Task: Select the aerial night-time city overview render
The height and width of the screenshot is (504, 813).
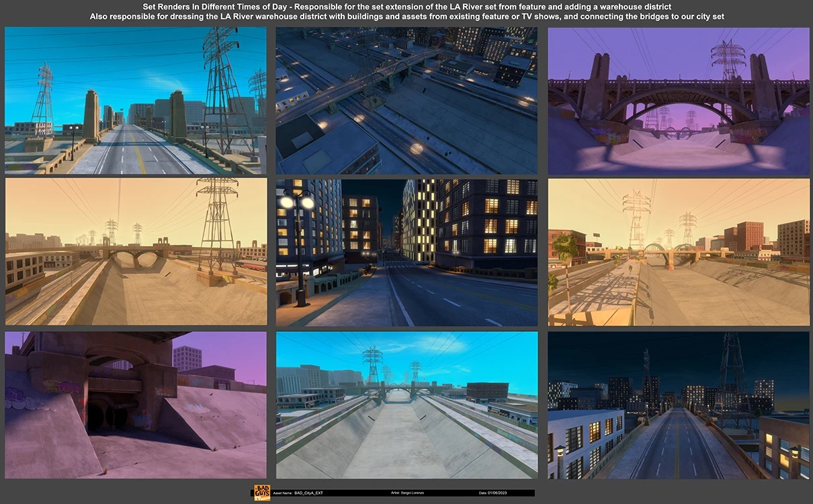Action: tap(406, 101)
